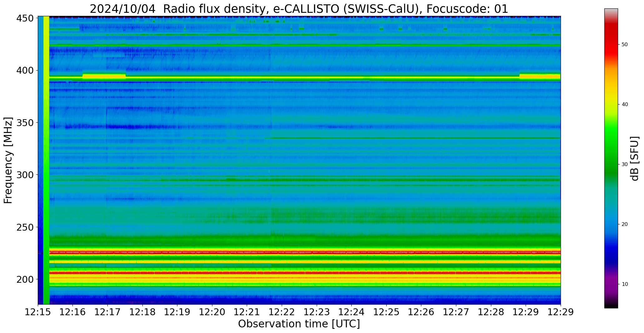Screen dimensions: 644x333
Task: Click the 12:16 time tick label
Action: pos(73,312)
